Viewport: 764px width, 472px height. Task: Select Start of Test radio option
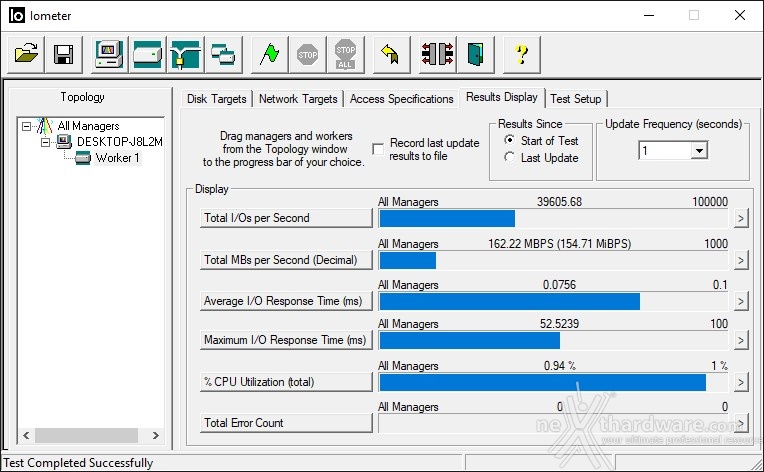tap(509, 140)
